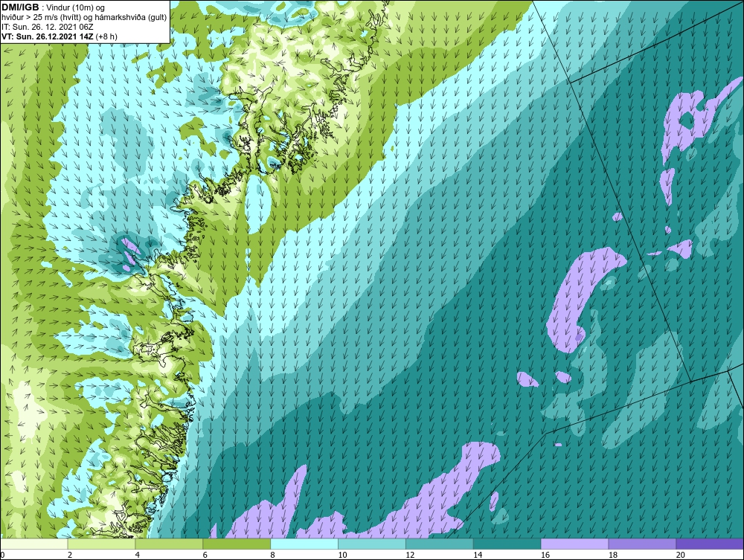
Task: Click the 'IT: Sun. 26. 12. 2021 06Z' line
Action: point(48,27)
